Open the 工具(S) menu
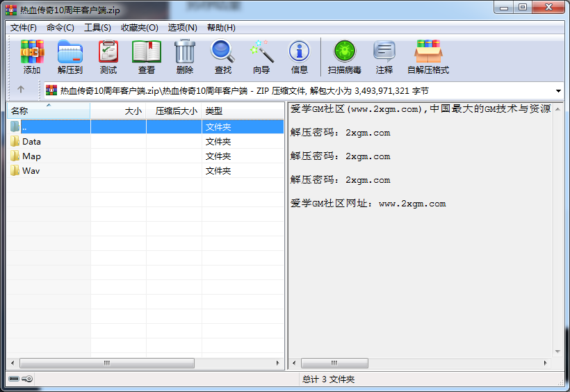The width and height of the screenshot is (570, 392). pos(97,28)
